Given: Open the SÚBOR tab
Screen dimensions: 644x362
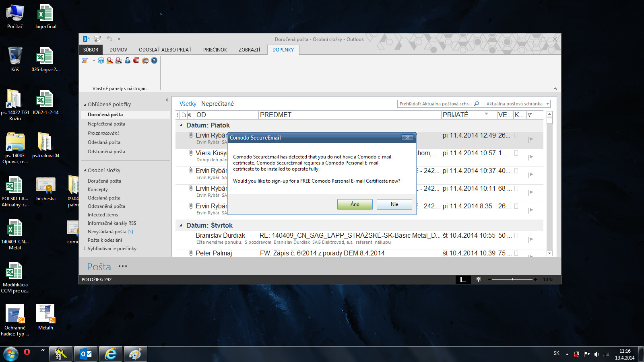Looking at the screenshot, I should [91, 50].
